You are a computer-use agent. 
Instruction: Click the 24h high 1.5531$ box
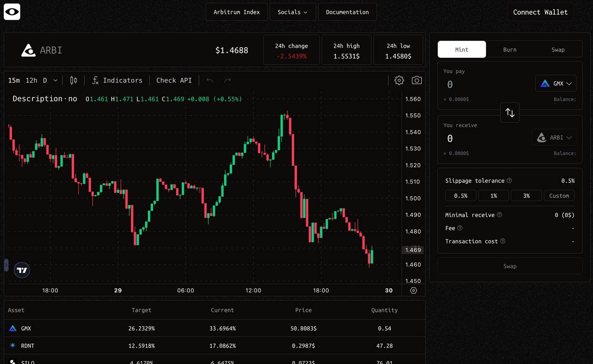346,50
